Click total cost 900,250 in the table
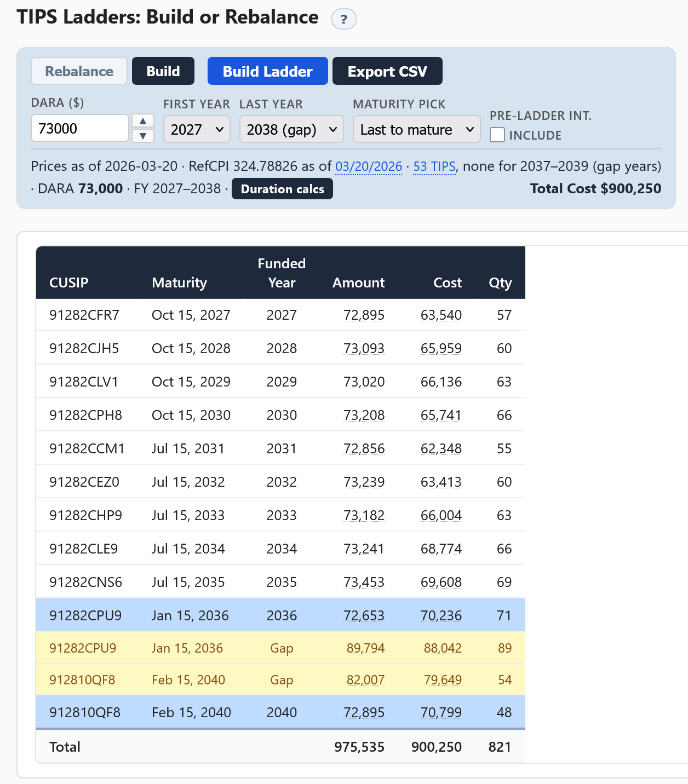Image resolution: width=688 pixels, height=784 pixels. click(437, 747)
